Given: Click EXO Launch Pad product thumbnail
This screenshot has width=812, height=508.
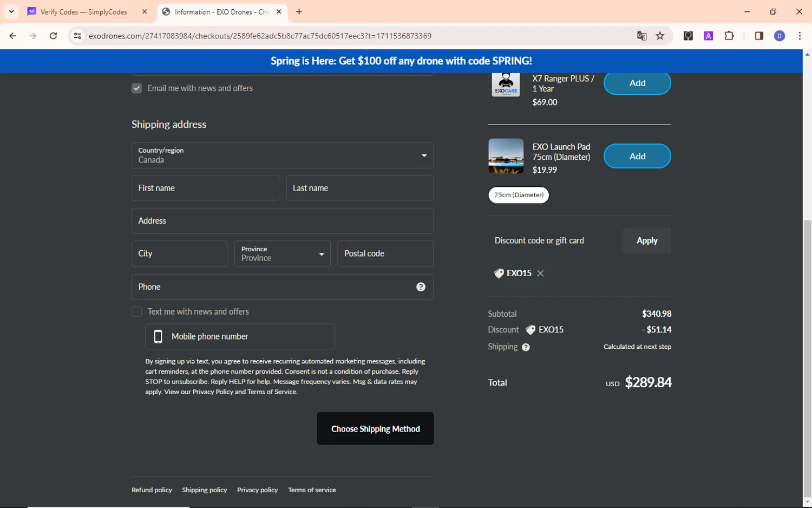Looking at the screenshot, I should click(x=506, y=156).
